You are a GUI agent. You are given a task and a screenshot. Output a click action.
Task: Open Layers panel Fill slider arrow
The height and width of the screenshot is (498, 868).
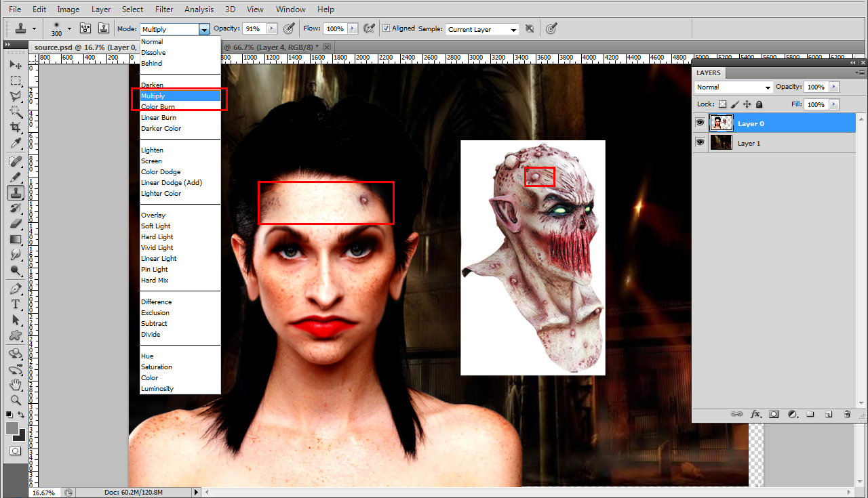click(834, 104)
